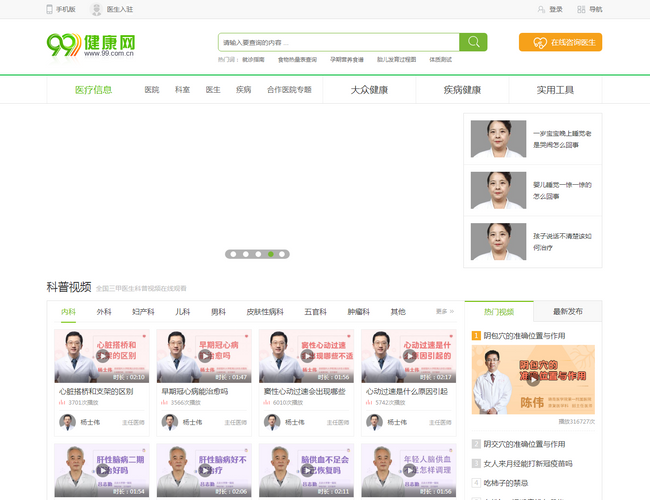Select the 儿科 video category tab

coord(182,312)
